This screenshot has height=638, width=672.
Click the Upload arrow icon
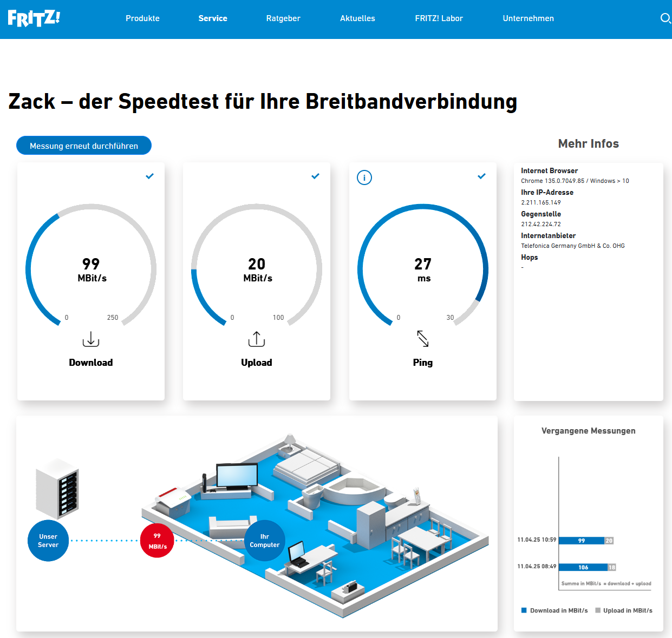tap(257, 339)
